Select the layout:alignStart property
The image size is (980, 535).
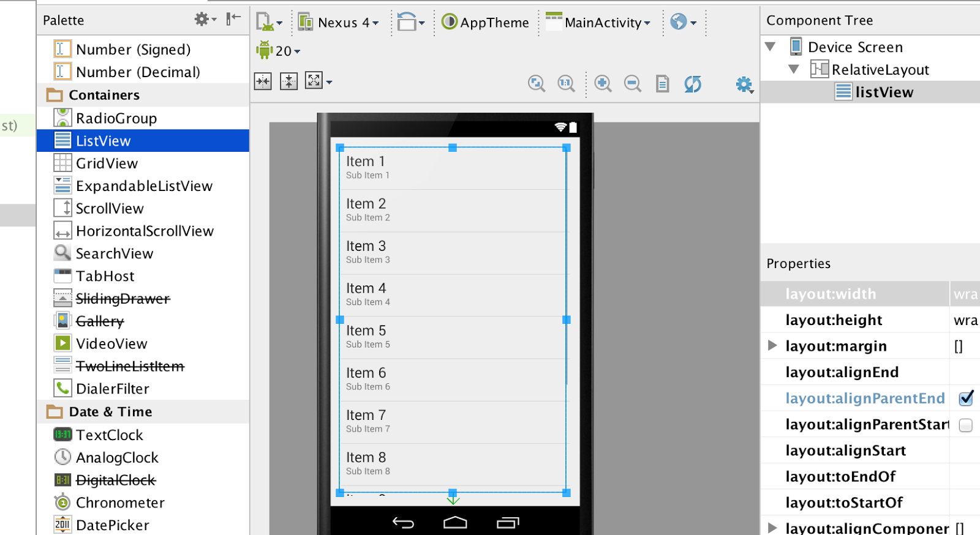tap(870, 451)
